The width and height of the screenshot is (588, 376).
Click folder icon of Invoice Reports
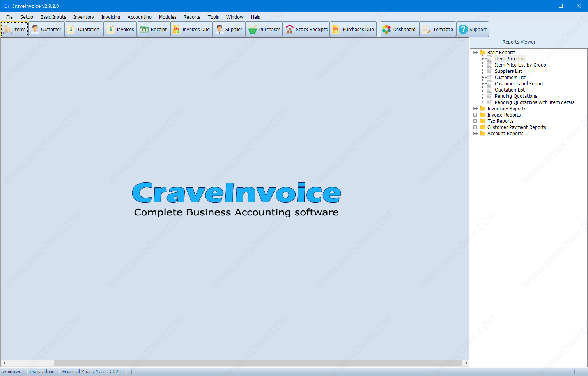482,115
